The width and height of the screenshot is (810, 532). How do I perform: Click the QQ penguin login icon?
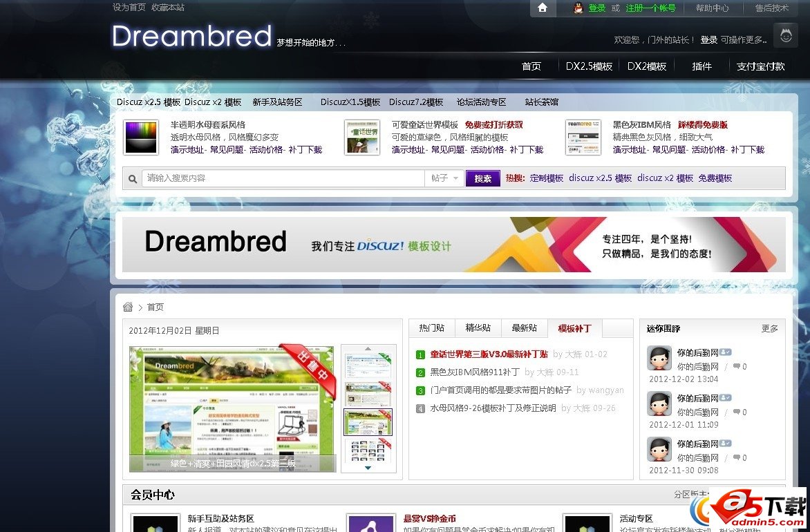(578, 8)
